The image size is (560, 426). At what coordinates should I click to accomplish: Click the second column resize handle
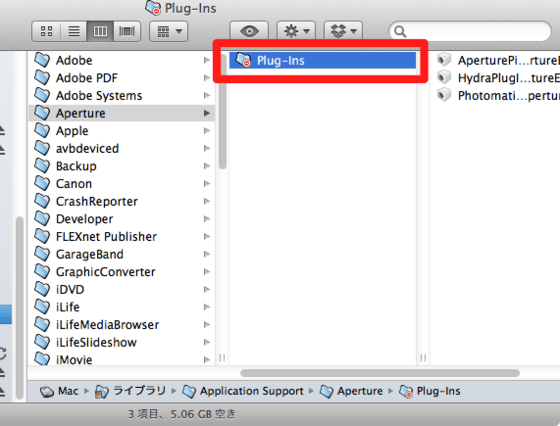click(x=423, y=357)
